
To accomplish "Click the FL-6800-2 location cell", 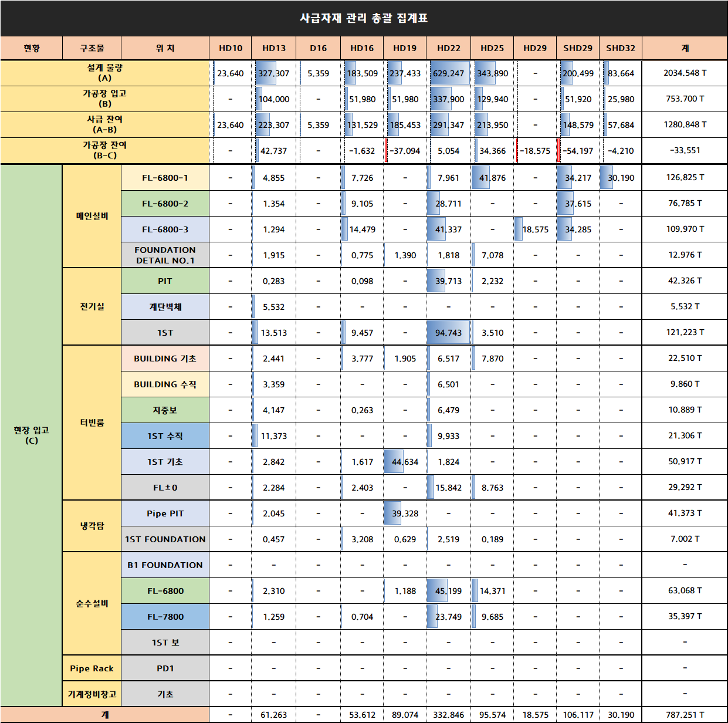I will (165, 204).
